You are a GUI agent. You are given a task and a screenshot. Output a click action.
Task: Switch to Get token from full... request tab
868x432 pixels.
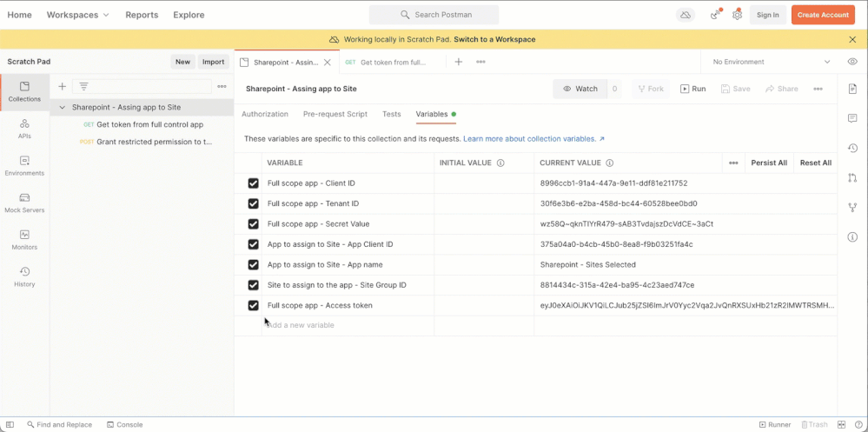393,63
